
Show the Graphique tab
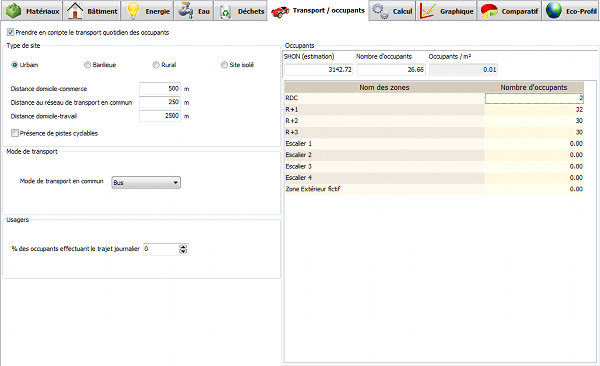click(x=446, y=11)
